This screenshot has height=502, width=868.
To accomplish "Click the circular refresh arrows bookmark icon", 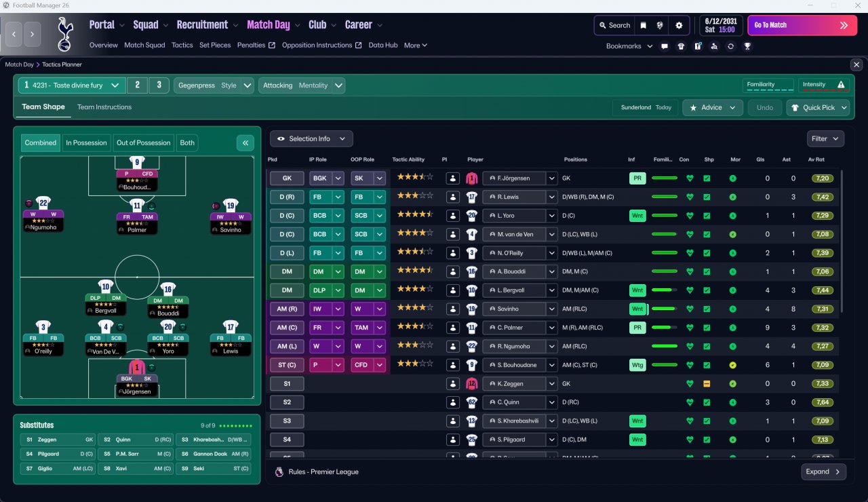I will pyautogui.click(x=730, y=46).
